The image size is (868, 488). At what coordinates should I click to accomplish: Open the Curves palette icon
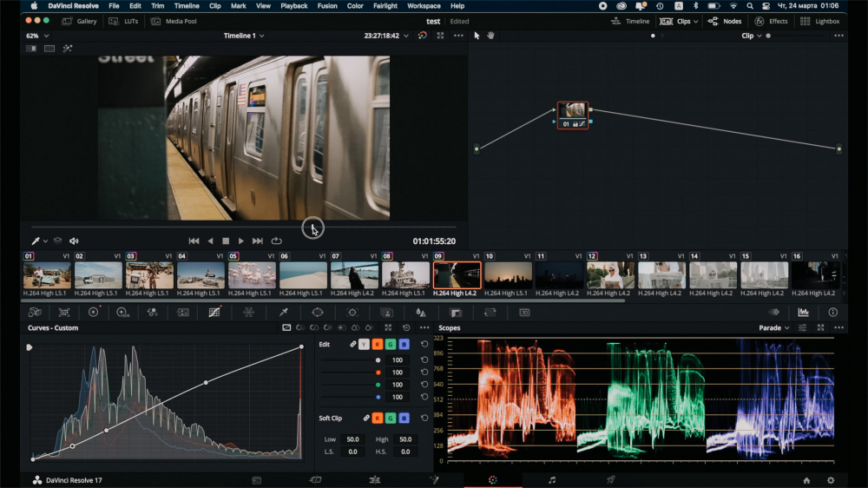click(x=214, y=312)
